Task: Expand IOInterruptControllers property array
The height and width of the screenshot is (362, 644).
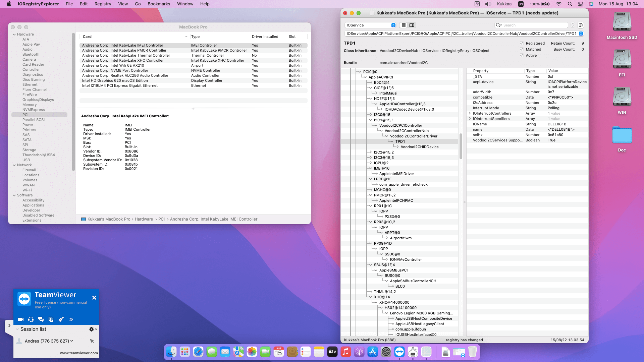Action: click(x=470, y=113)
